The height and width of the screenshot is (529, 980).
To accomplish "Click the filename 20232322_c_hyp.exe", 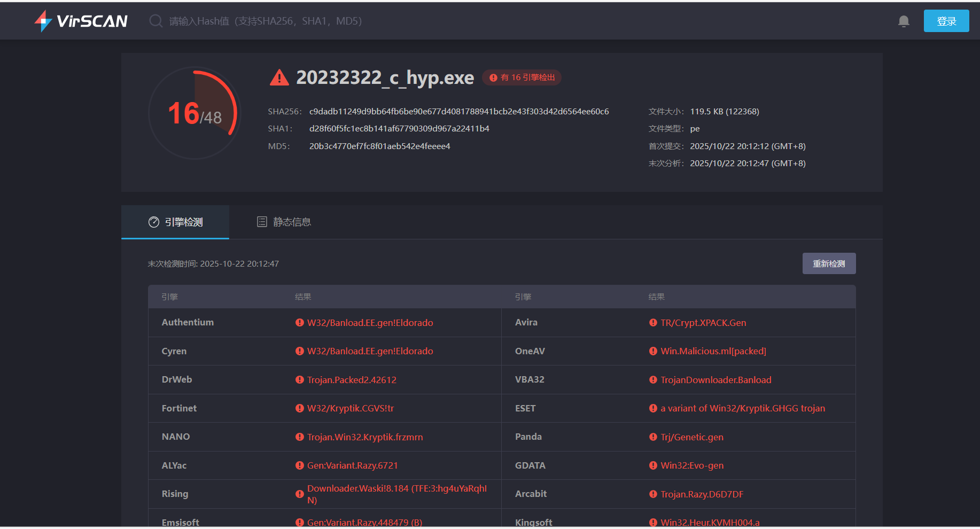I will click(385, 78).
